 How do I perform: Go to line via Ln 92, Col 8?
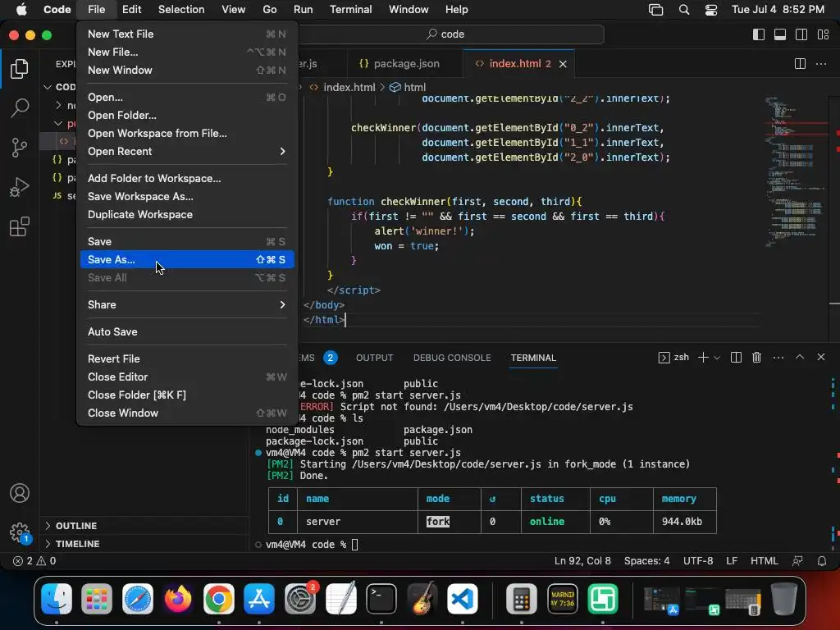[x=582, y=561]
